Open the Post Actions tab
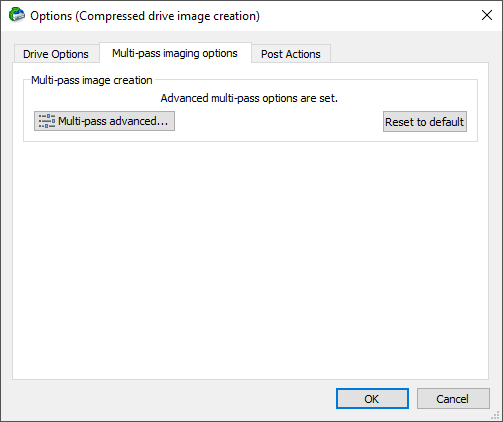503x422 pixels. [291, 54]
